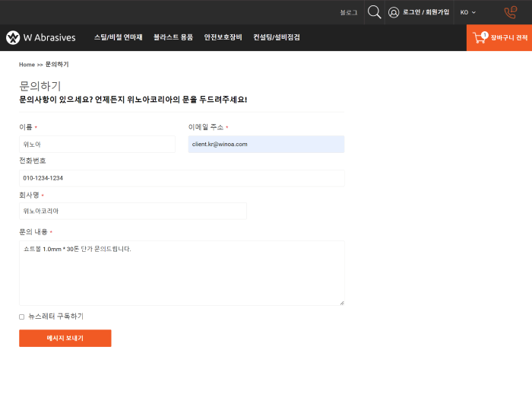Select the 안전보호장비 menu item
This screenshot has width=532, height=401.
223,37
